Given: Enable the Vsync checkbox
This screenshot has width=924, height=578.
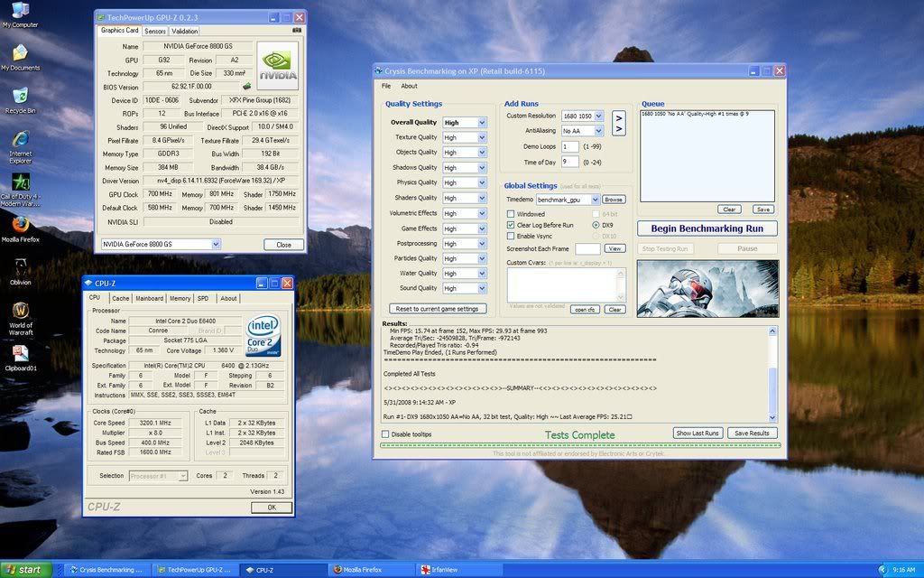Looking at the screenshot, I should [511, 236].
